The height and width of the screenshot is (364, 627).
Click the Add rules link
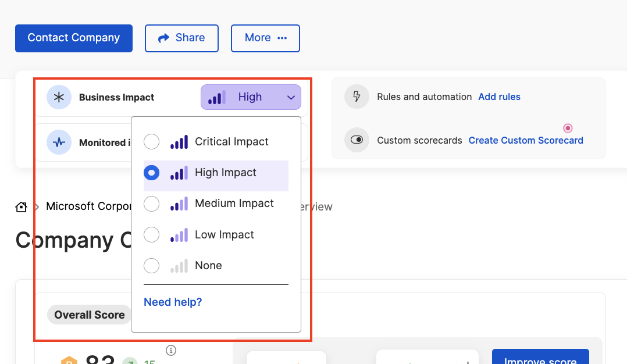click(x=500, y=97)
